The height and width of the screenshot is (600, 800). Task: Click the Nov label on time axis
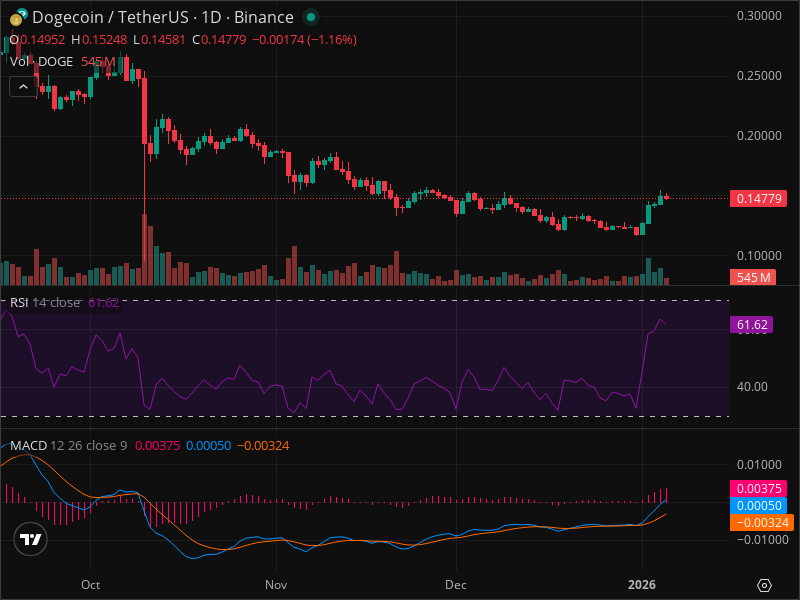pyautogui.click(x=276, y=585)
